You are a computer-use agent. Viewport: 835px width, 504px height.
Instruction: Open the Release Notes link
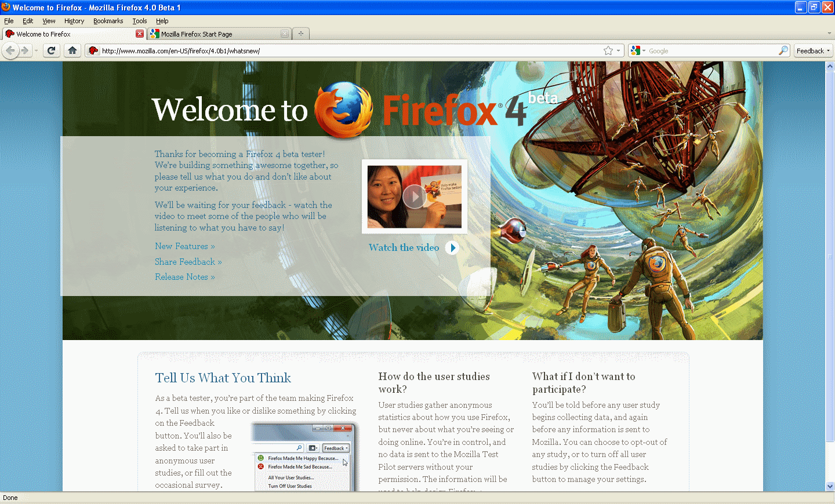pyautogui.click(x=184, y=277)
